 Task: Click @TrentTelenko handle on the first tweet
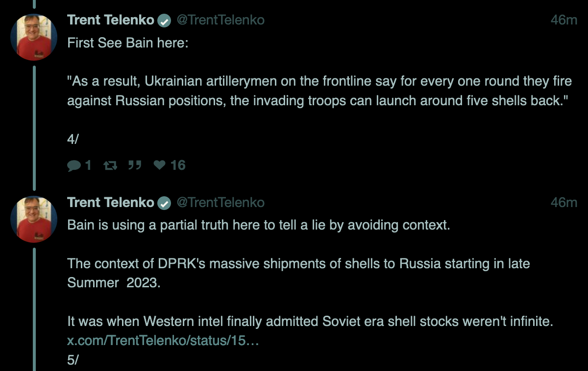click(x=220, y=20)
